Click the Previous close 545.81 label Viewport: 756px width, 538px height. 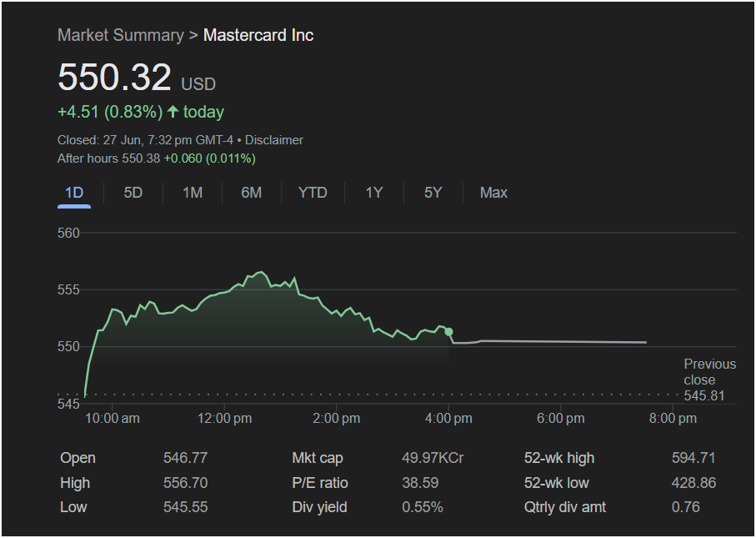coord(709,380)
